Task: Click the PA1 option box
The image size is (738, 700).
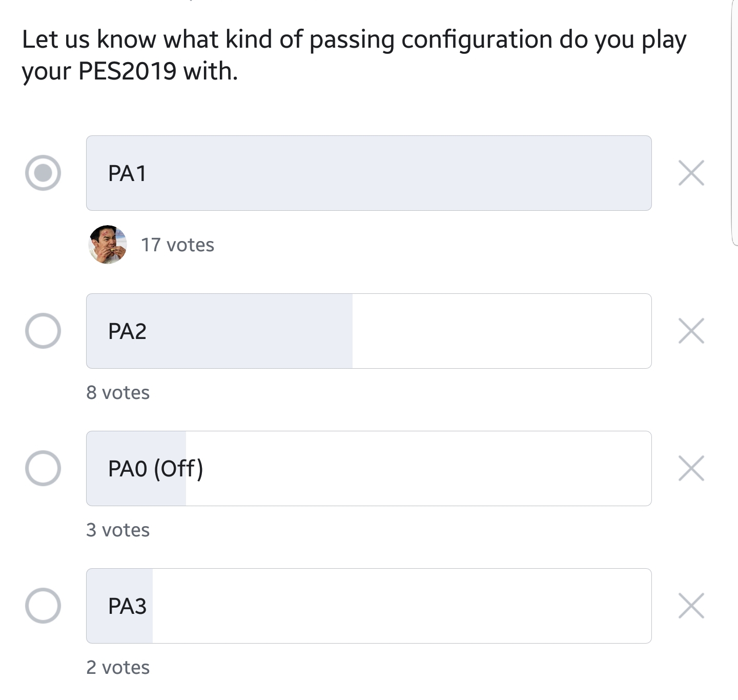Action: (369, 173)
